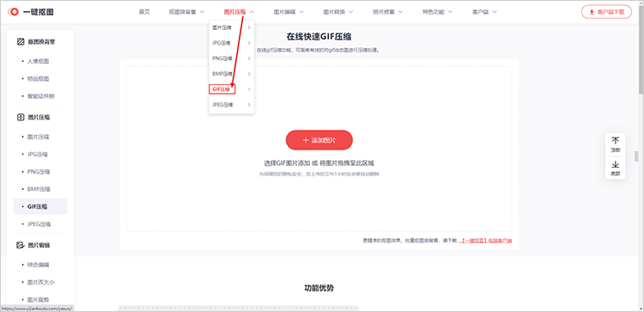Image resolution: width=644 pixels, height=312 pixels.
Task: Expand the 抠图换背景 nav chevron
Action: pyautogui.click(x=202, y=12)
